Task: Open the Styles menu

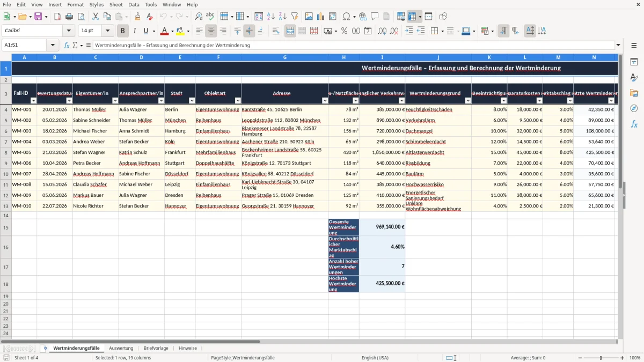Action: click(x=97, y=4)
